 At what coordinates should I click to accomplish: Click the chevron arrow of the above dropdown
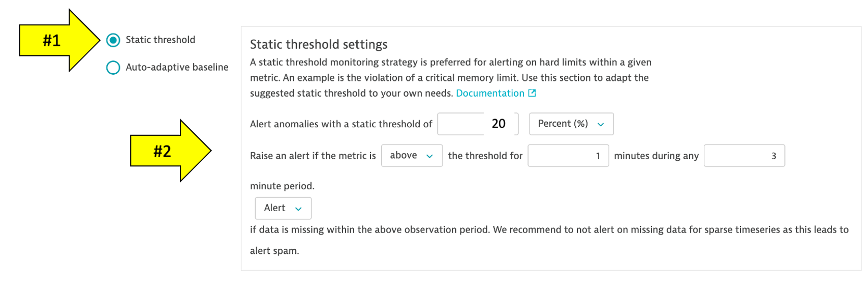429,156
